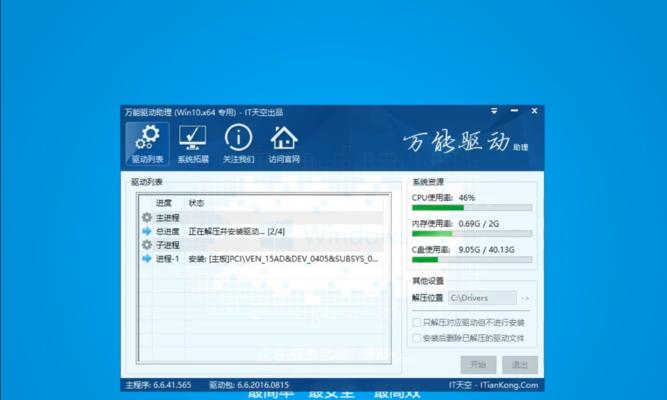Click the 46% CPU usage value
This screenshot has height=400, width=667.
click(467, 197)
